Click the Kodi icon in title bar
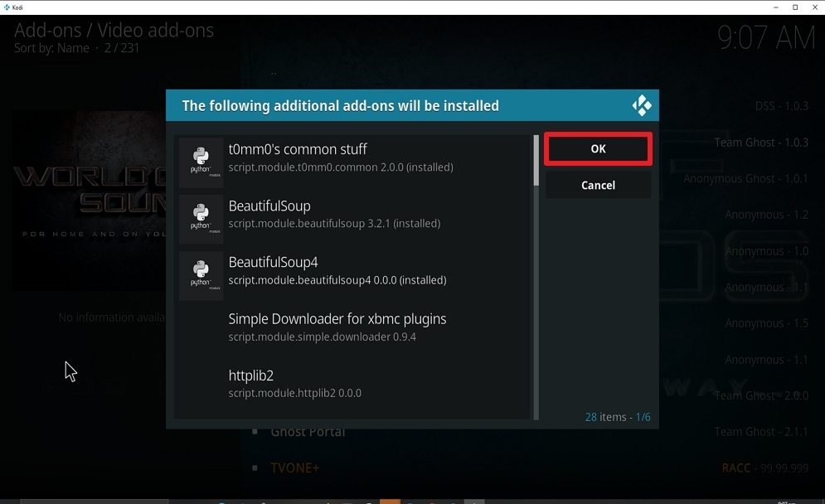This screenshot has width=825, height=504. (x=7, y=7)
